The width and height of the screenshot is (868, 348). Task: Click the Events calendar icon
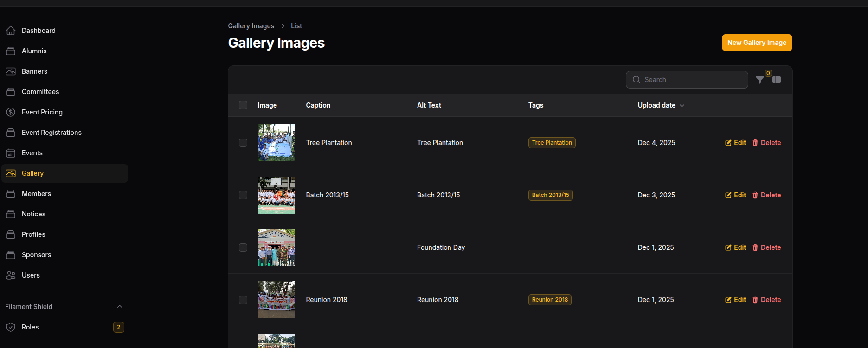(x=11, y=153)
